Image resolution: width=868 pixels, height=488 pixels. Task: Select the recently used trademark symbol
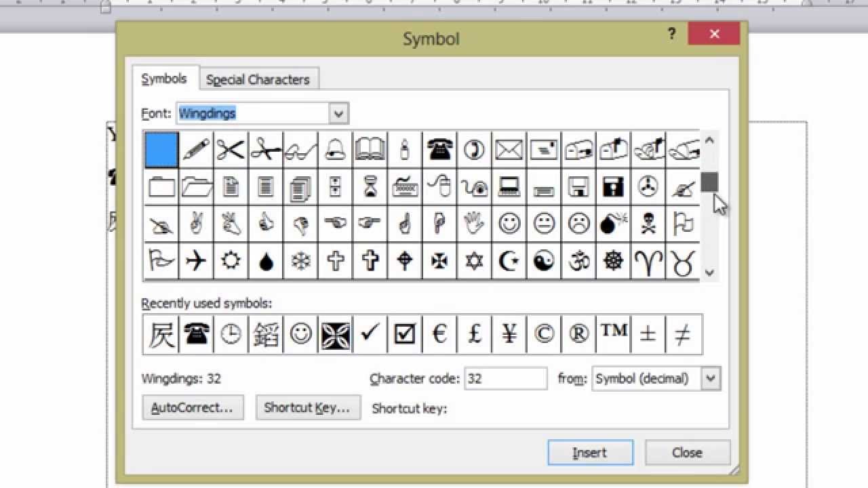pos(614,333)
